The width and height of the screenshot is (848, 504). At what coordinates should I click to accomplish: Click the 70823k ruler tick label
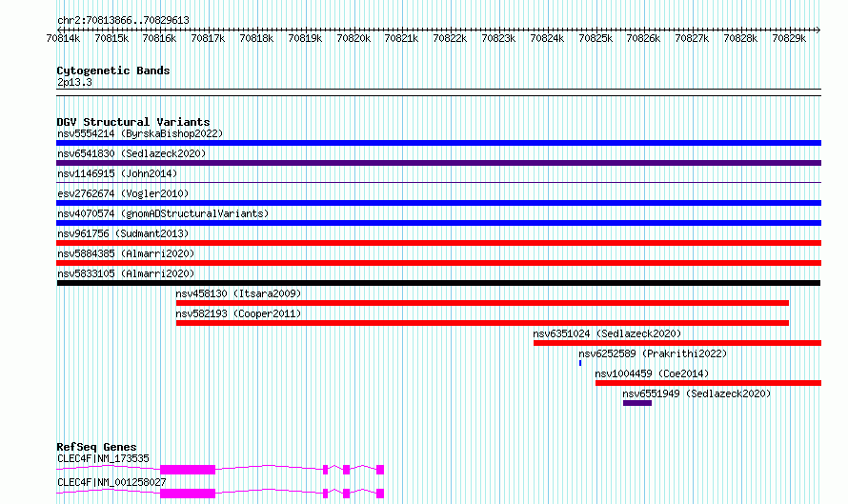pyautogui.click(x=498, y=38)
